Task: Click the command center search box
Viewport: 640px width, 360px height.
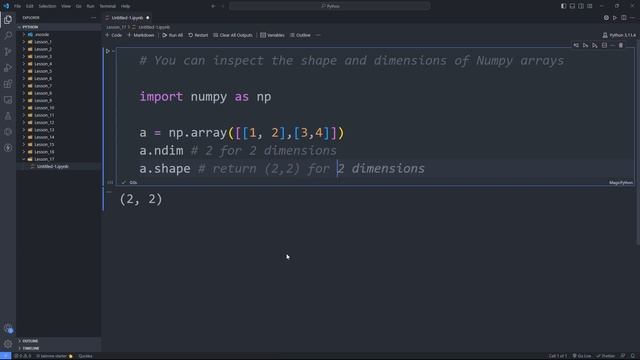Action: click(330, 6)
